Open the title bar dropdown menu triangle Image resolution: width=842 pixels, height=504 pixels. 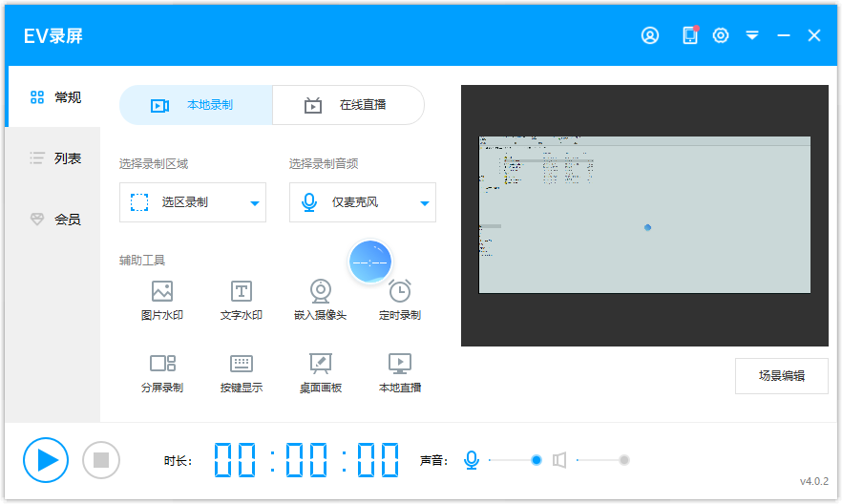pos(752,35)
